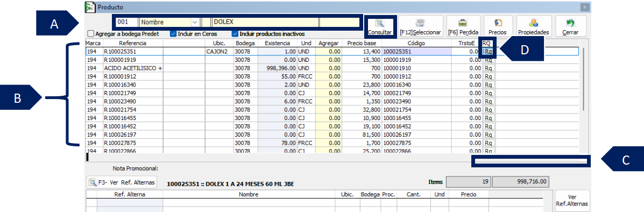Click Agregar cell in row R100001919

[329, 60]
